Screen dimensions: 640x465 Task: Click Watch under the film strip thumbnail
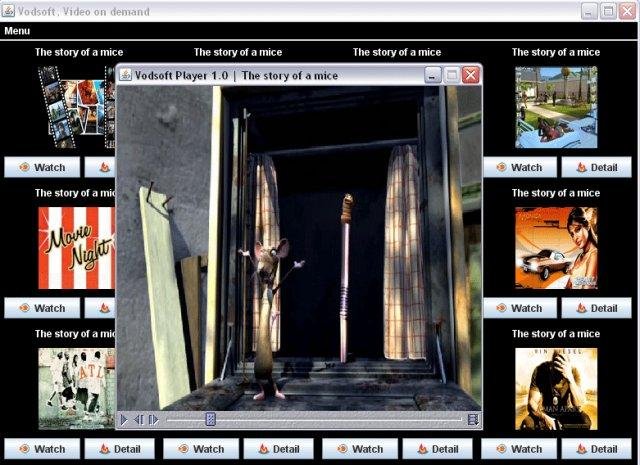(x=42, y=167)
